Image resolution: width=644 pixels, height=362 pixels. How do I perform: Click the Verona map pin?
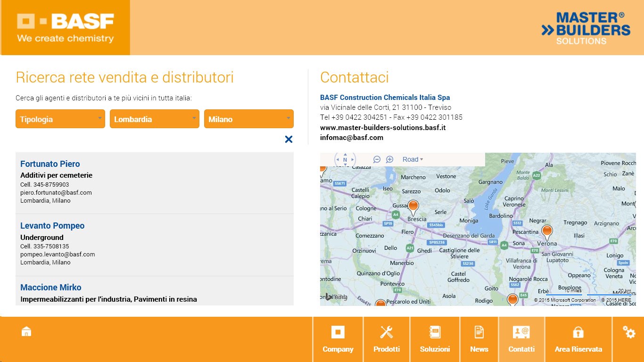[x=547, y=233]
